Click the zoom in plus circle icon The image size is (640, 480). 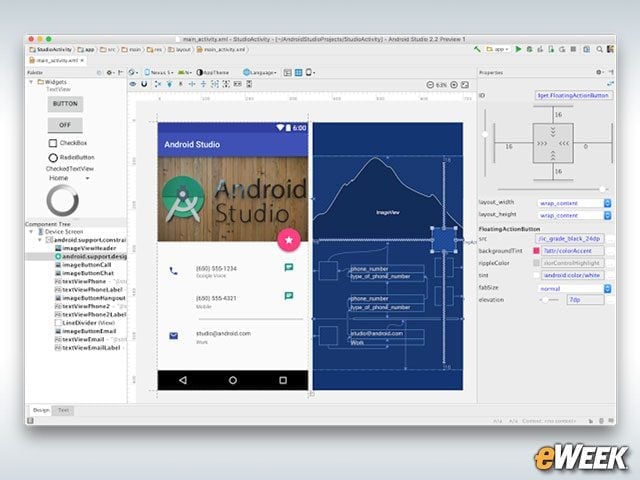click(x=454, y=85)
